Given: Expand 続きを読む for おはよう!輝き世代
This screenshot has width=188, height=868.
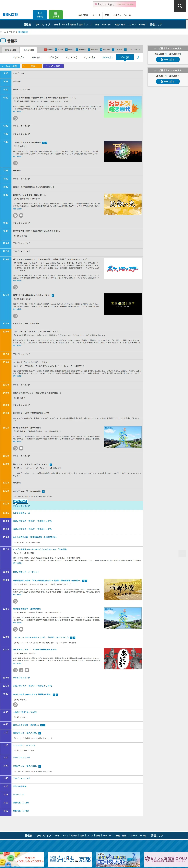Looking at the screenshot, I should (17, 112).
